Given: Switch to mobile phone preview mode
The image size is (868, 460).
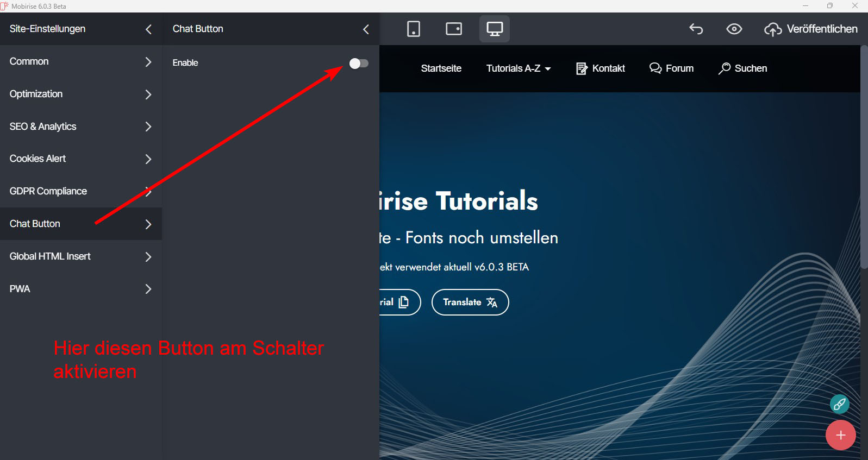Looking at the screenshot, I should pyautogui.click(x=414, y=29).
